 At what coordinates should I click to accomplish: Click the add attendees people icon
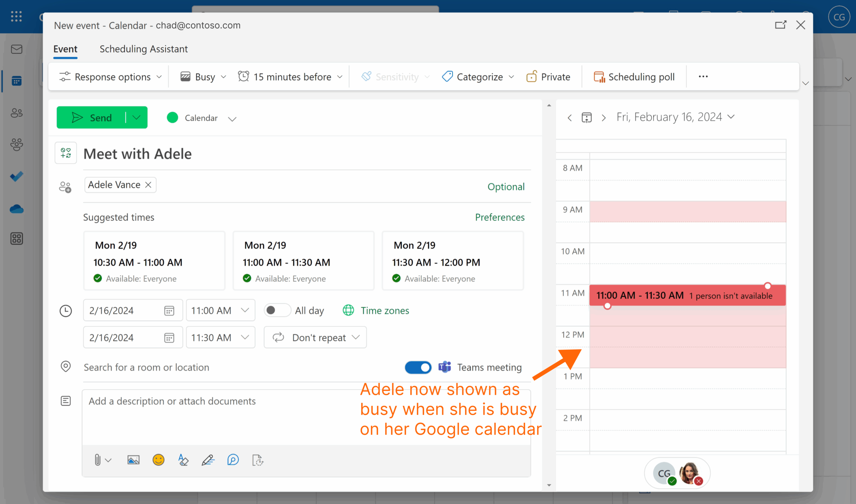65,186
